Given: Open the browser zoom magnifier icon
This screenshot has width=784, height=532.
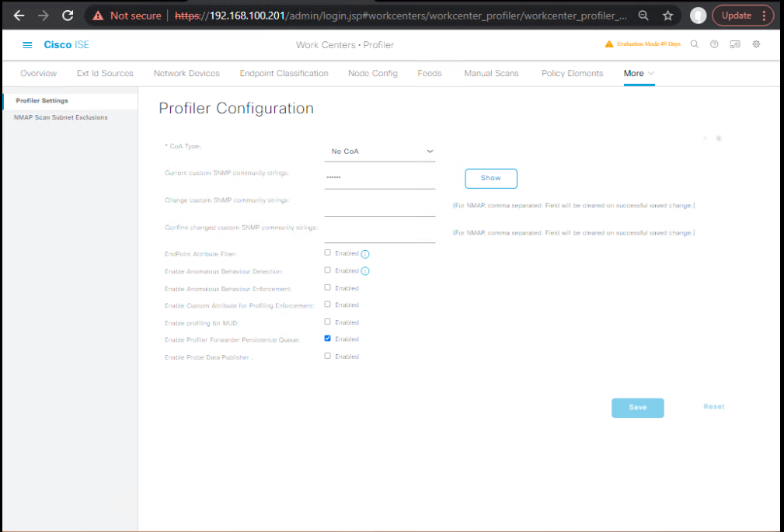Looking at the screenshot, I should [x=643, y=16].
